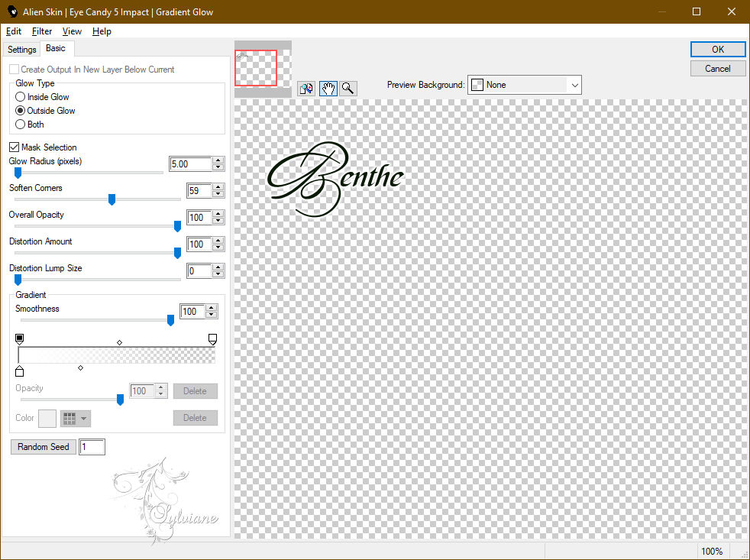Enable Create Output In New Layer checkbox

[15, 70]
